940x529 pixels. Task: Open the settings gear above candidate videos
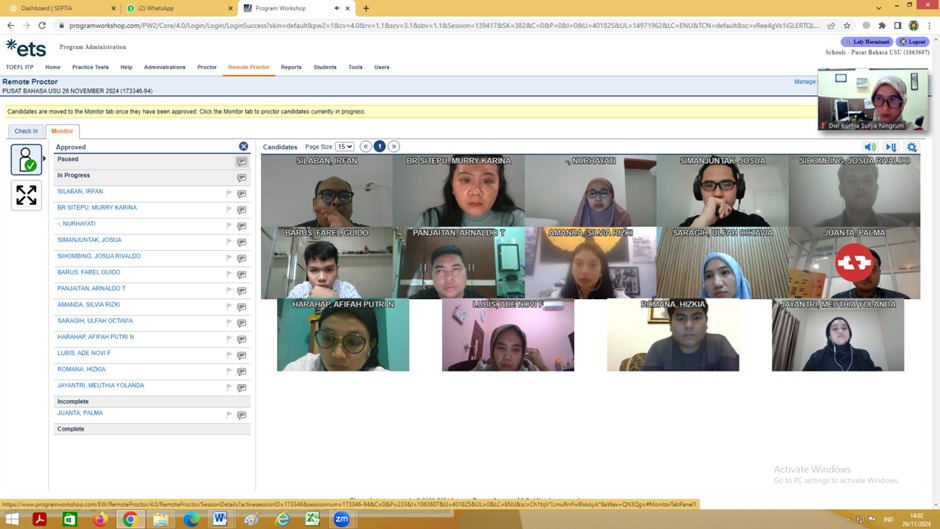pyautogui.click(x=912, y=147)
